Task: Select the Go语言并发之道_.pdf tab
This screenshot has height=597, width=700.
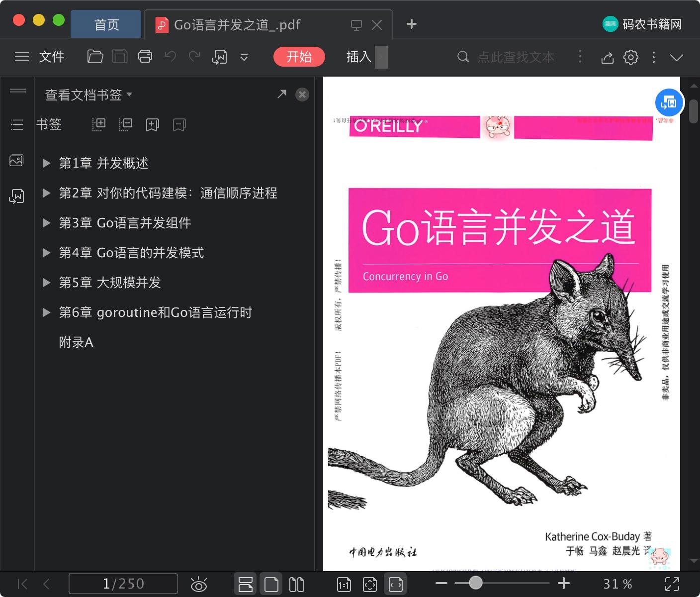Action: pyautogui.click(x=237, y=24)
